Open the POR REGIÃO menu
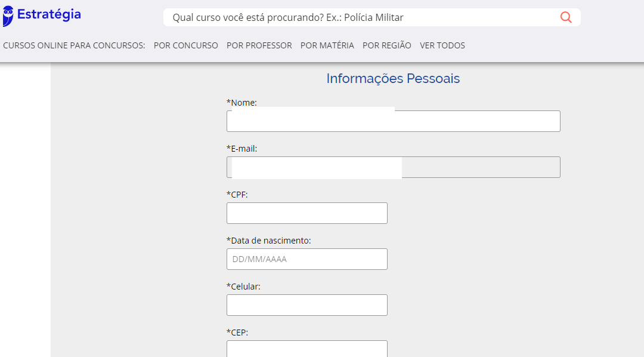Screen dimensions: 644x357 (387, 45)
